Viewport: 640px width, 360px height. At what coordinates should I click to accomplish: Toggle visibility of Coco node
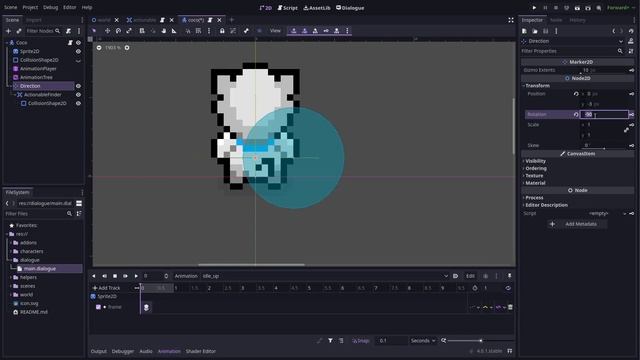78,42
